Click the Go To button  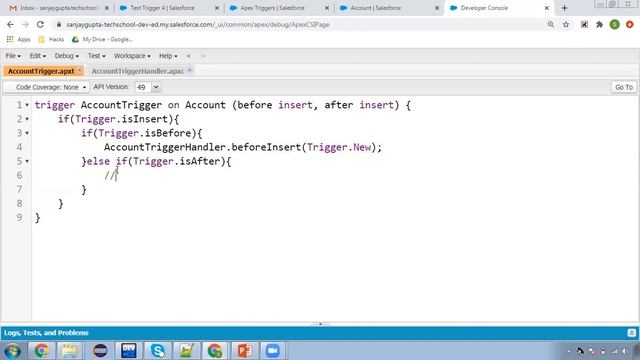pos(624,87)
